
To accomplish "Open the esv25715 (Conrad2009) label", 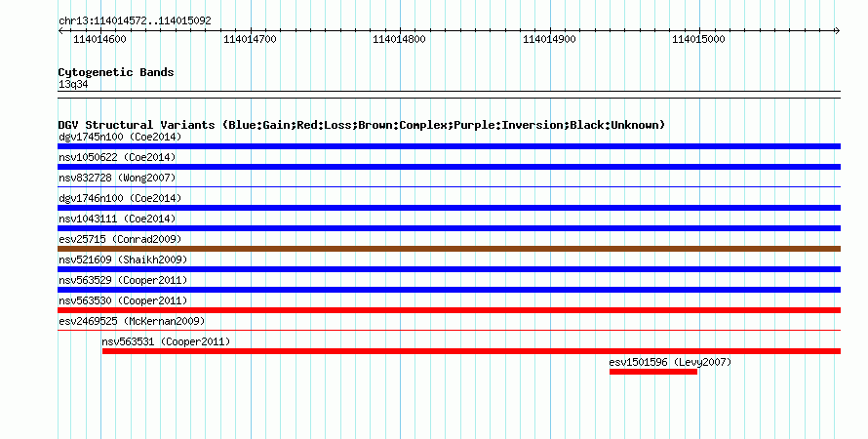I will (120, 239).
